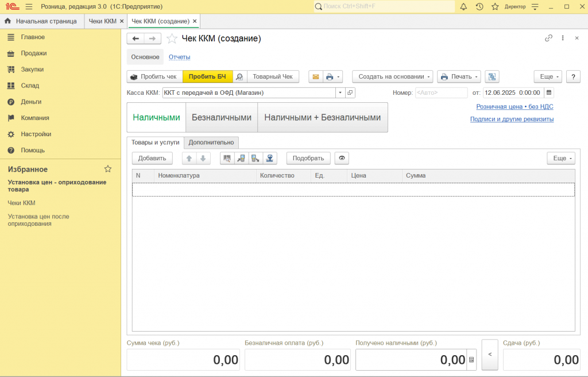The height and width of the screenshot is (377, 588).
Task: Toggle the eye visibility button
Action: (342, 158)
